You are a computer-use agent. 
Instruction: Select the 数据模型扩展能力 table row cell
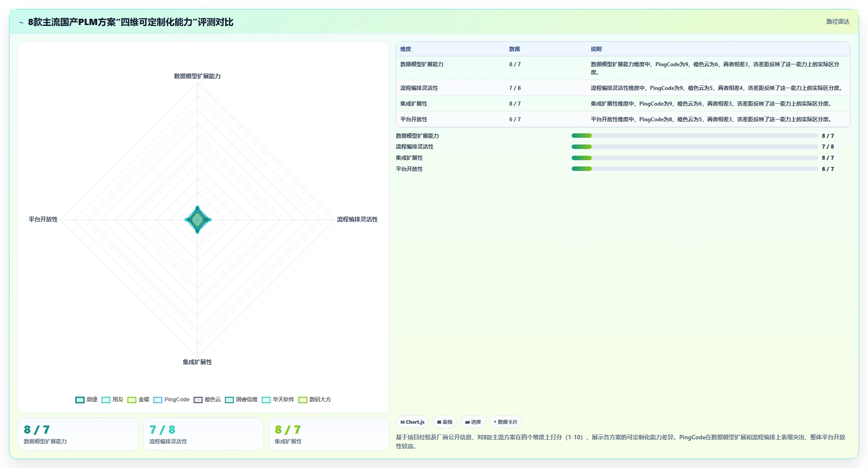pyautogui.click(x=422, y=64)
